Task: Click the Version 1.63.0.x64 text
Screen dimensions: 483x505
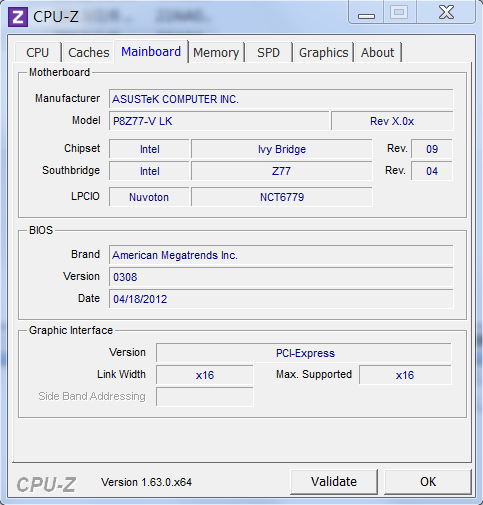Action: click(x=146, y=482)
